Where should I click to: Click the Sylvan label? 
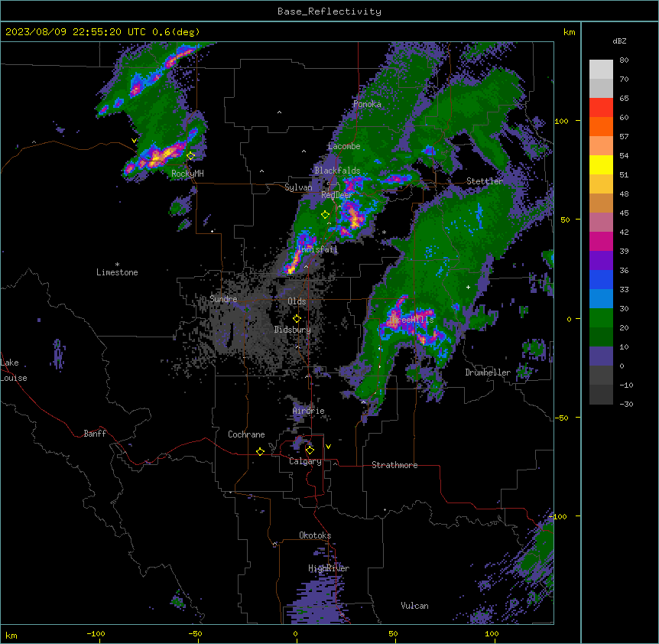(x=298, y=187)
